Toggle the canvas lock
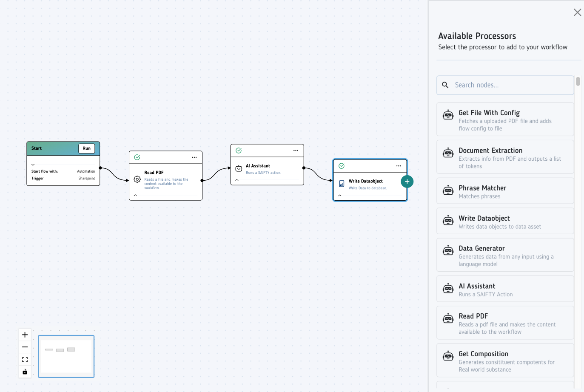The height and width of the screenshot is (392, 584). click(x=25, y=372)
